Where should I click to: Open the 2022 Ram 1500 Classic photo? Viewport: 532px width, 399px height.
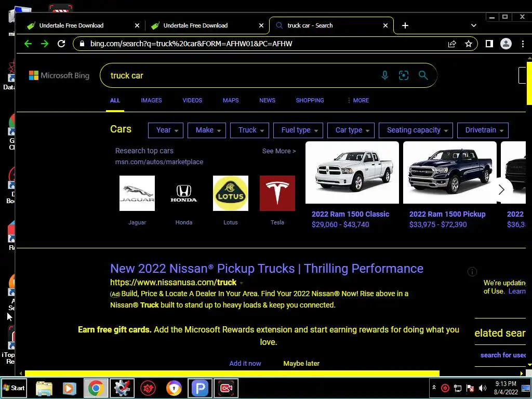click(x=352, y=172)
